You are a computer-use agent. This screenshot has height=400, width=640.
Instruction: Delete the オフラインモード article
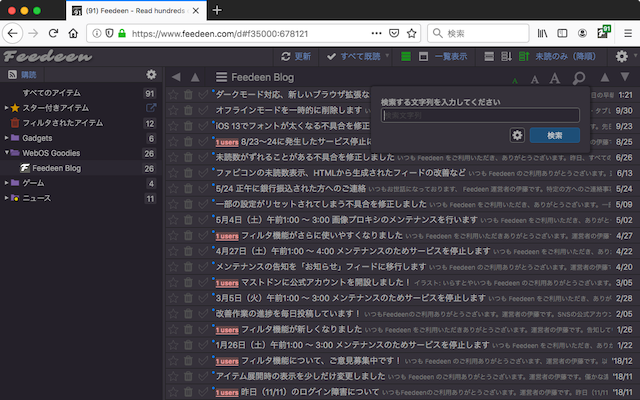[x=188, y=110]
